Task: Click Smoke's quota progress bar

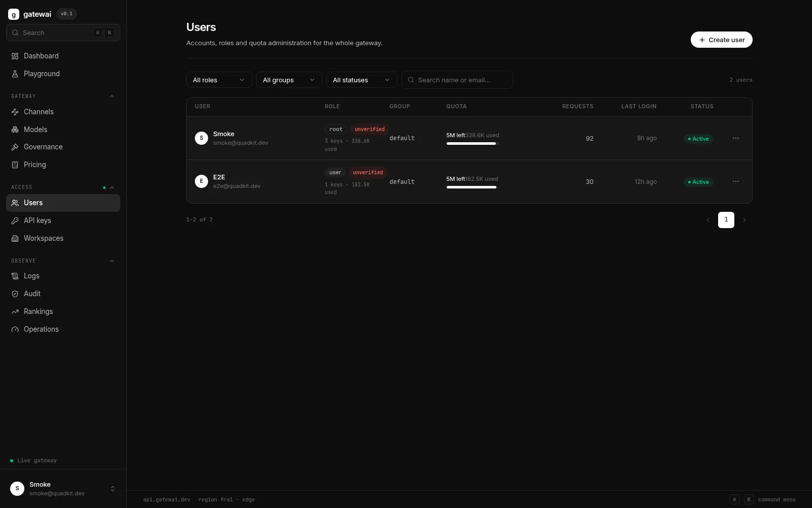Action: (x=473, y=144)
